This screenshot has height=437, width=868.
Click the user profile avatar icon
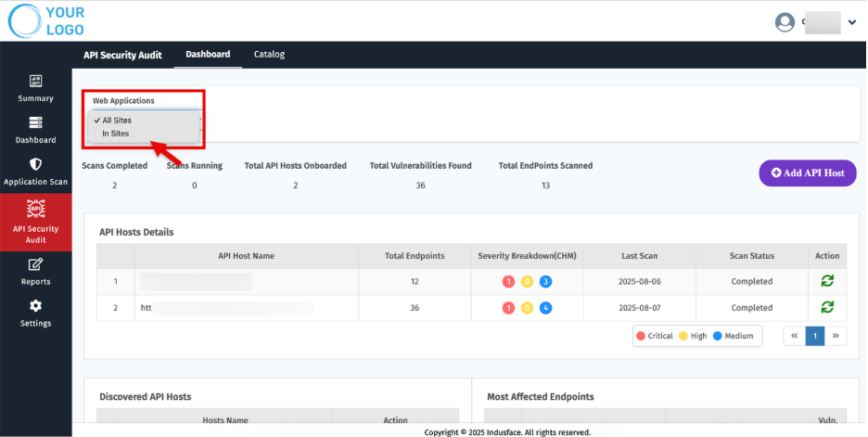(785, 22)
